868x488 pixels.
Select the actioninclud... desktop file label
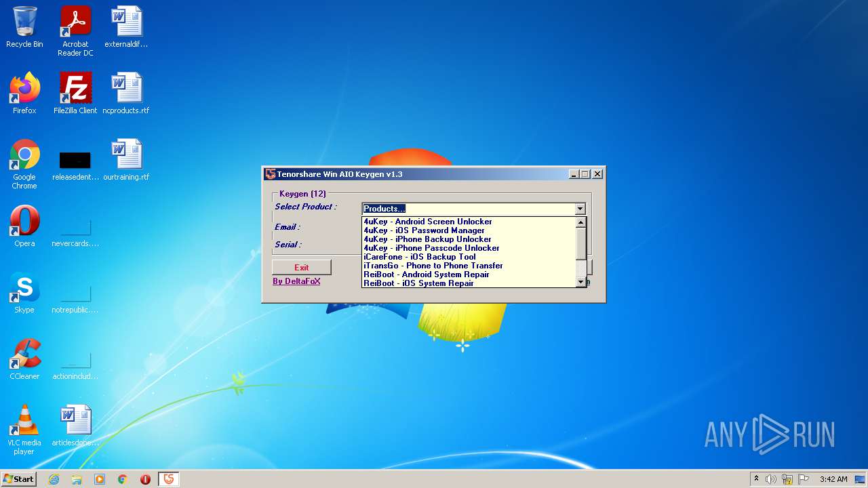pos(75,376)
